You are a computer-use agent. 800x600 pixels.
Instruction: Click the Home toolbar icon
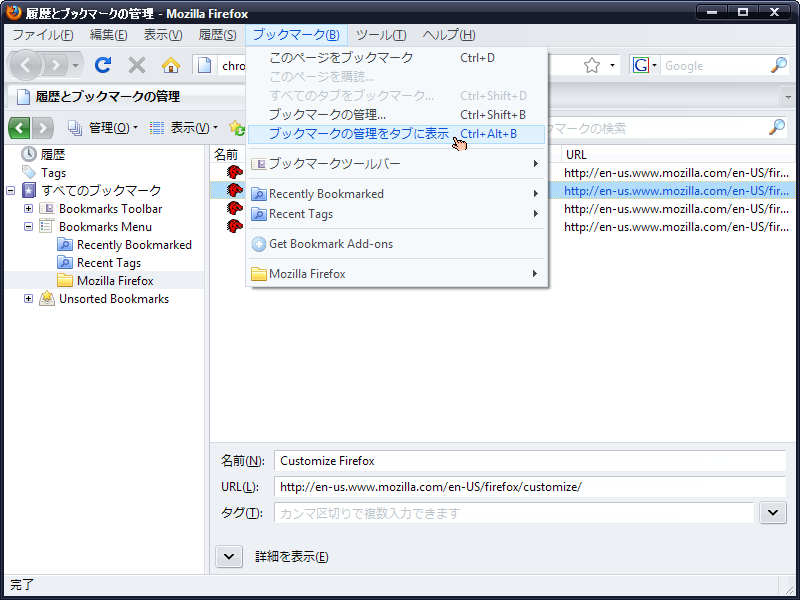pos(171,65)
